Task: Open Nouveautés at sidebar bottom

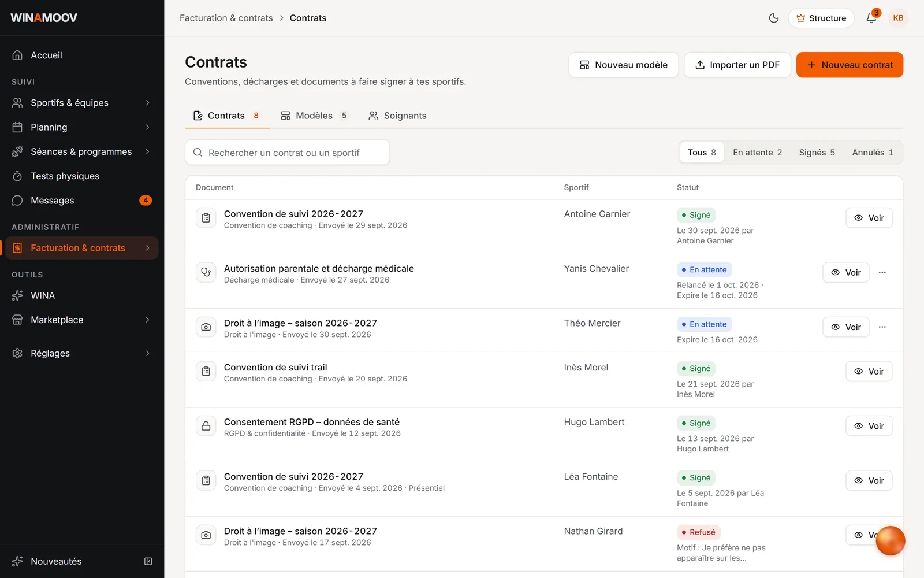Action: [x=56, y=561]
